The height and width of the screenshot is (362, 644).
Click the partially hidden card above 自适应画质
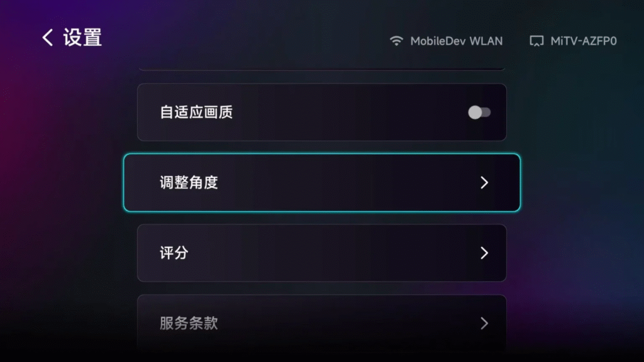(x=321, y=68)
